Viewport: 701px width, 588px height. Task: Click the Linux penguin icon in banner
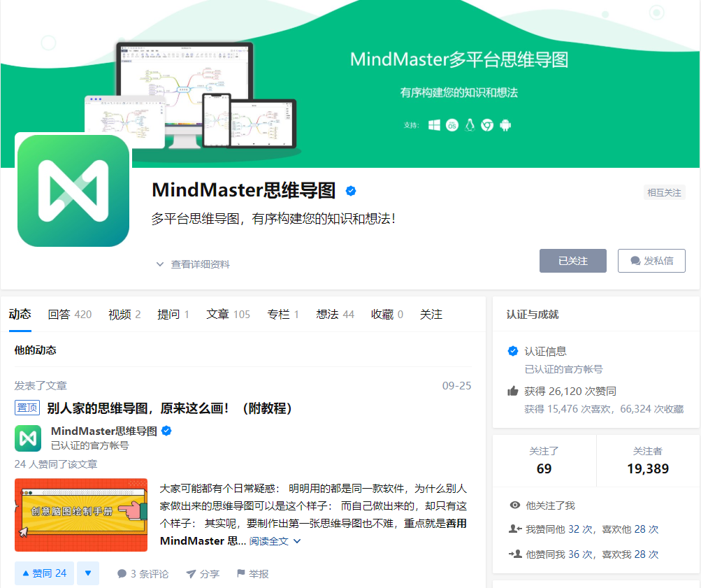[x=470, y=125]
